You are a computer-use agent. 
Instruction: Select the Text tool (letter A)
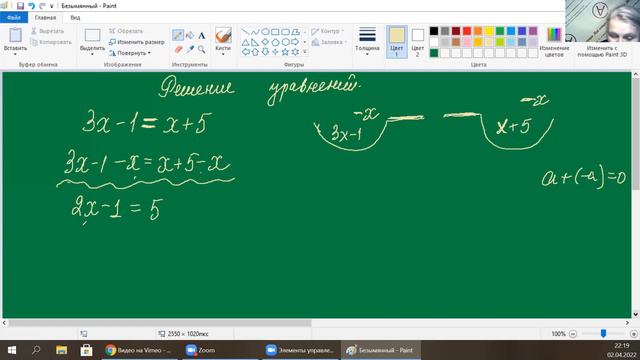click(202, 36)
